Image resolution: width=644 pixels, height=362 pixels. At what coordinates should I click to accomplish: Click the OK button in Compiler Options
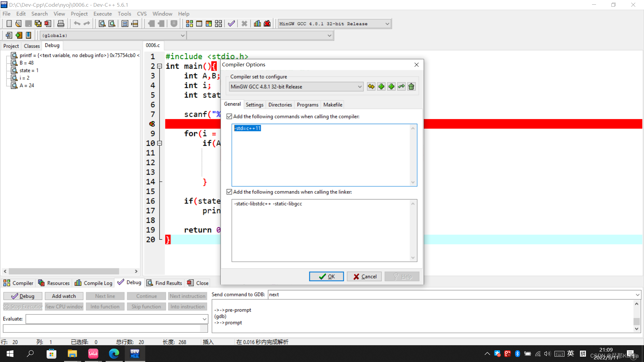[326, 276]
